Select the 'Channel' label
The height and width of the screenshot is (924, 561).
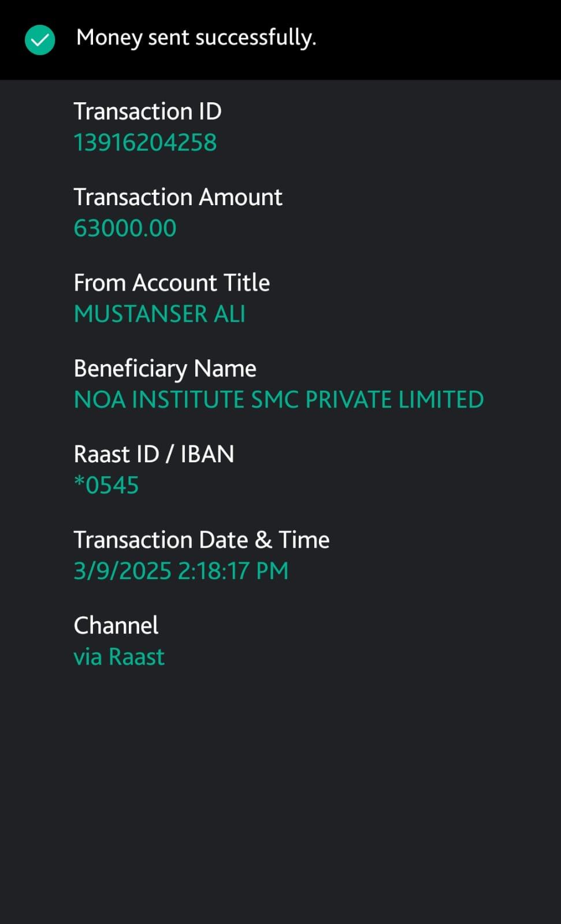[x=116, y=625]
